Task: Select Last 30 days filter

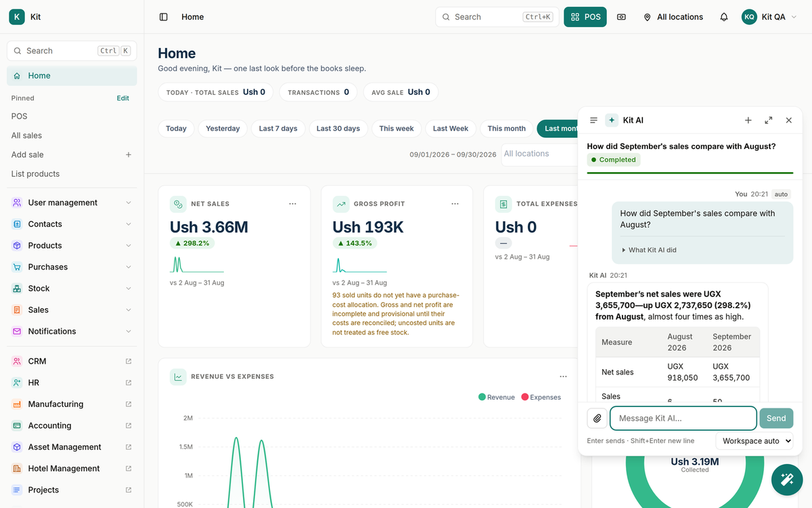Action: 338,129
